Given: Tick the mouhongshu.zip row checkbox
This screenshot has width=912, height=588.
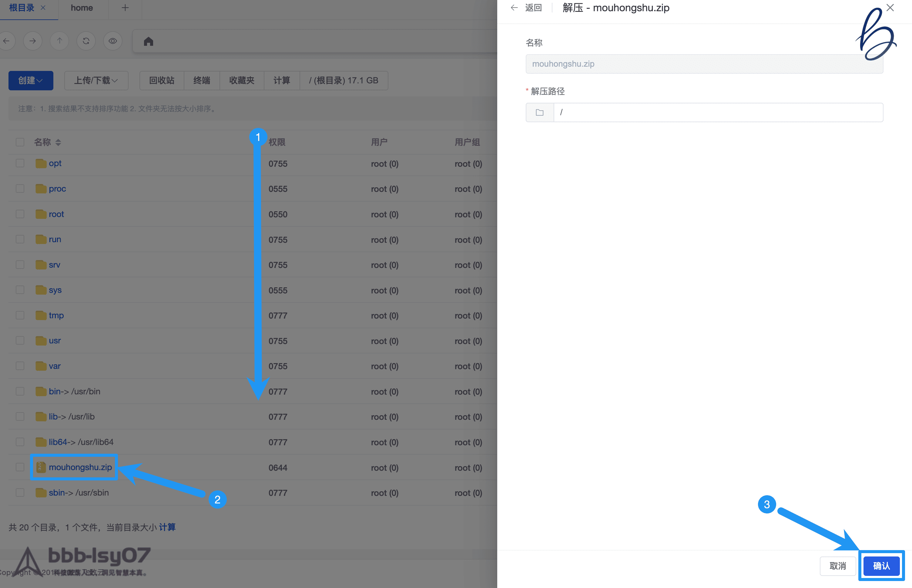Looking at the screenshot, I should (x=20, y=467).
